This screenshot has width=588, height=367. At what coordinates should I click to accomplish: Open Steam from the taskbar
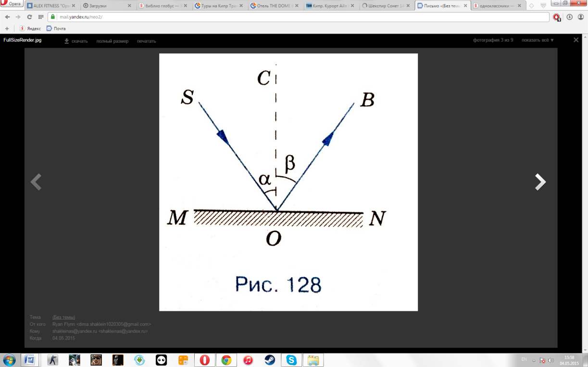point(270,360)
